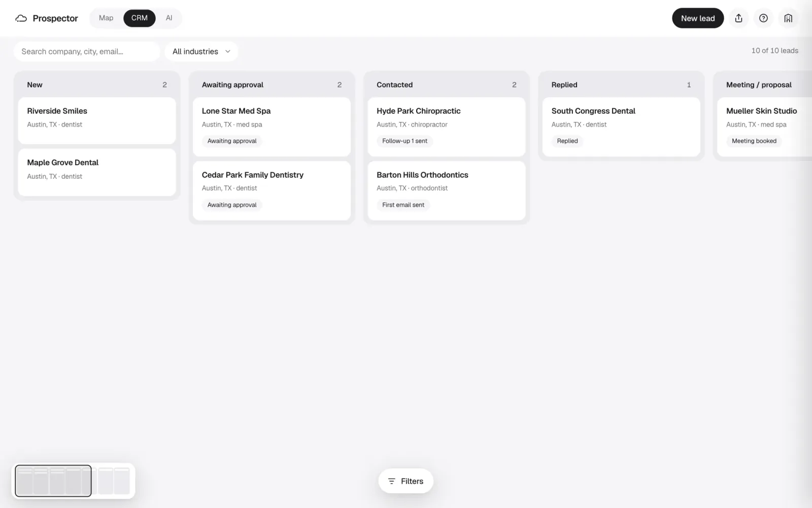Click the Replied status tag
The image size is (812, 508).
567,141
